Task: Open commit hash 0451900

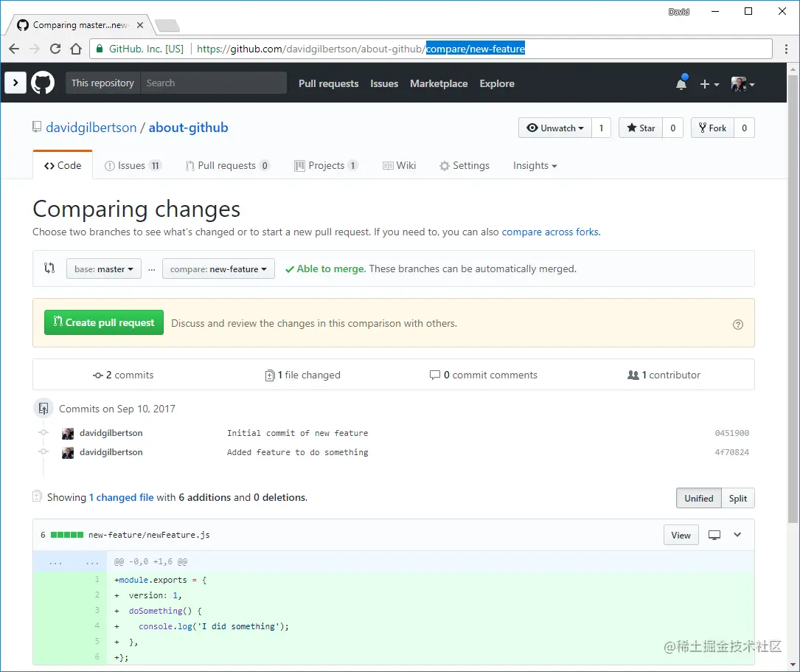Action: [x=731, y=433]
